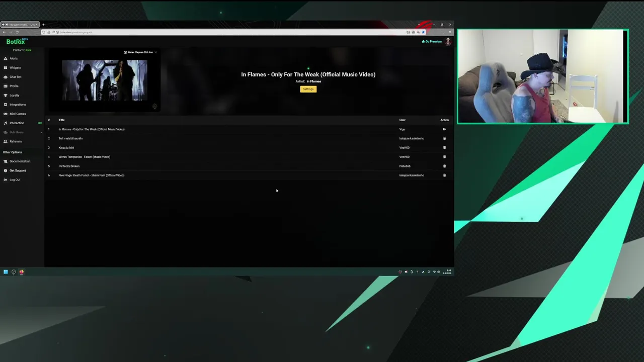Skip the current In Flames song
The height and width of the screenshot is (362, 644).
444,129
